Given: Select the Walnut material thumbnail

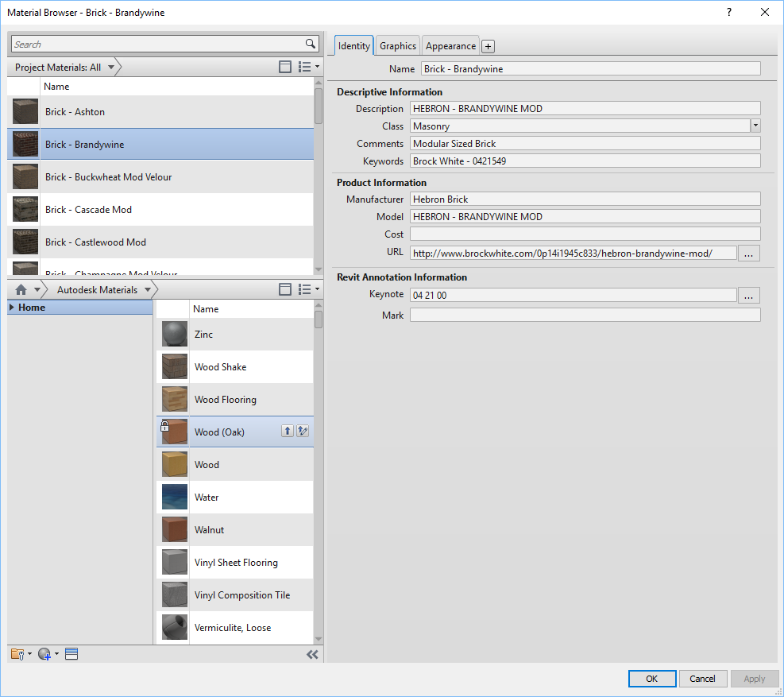Looking at the screenshot, I should tap(174, 529).
